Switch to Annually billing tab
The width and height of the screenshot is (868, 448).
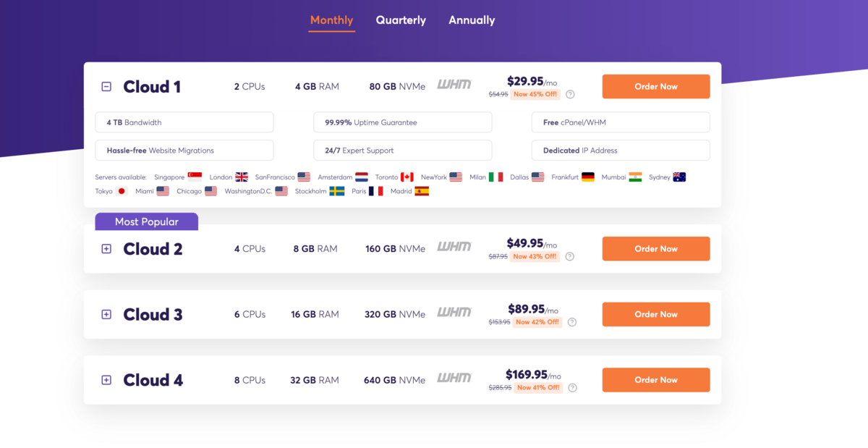472,20
